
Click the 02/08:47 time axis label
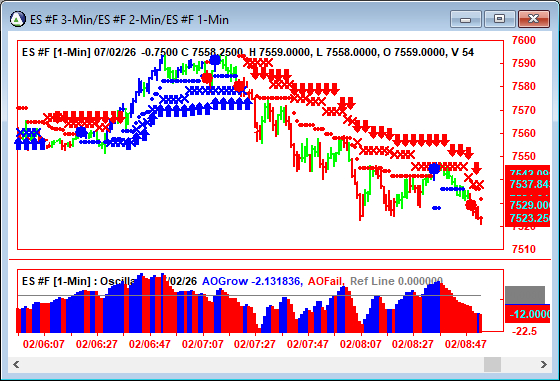click(x=465, y=344)
